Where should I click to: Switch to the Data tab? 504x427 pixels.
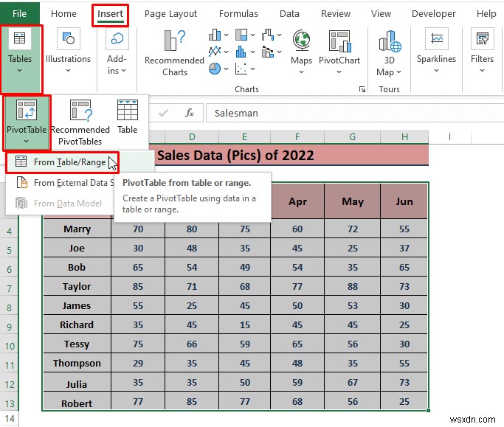(x=289, y=13)
